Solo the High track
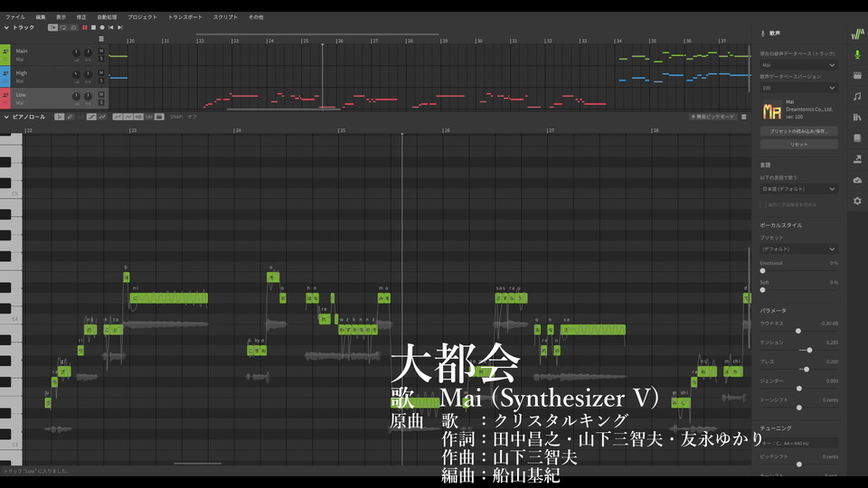 pos(101,80)
